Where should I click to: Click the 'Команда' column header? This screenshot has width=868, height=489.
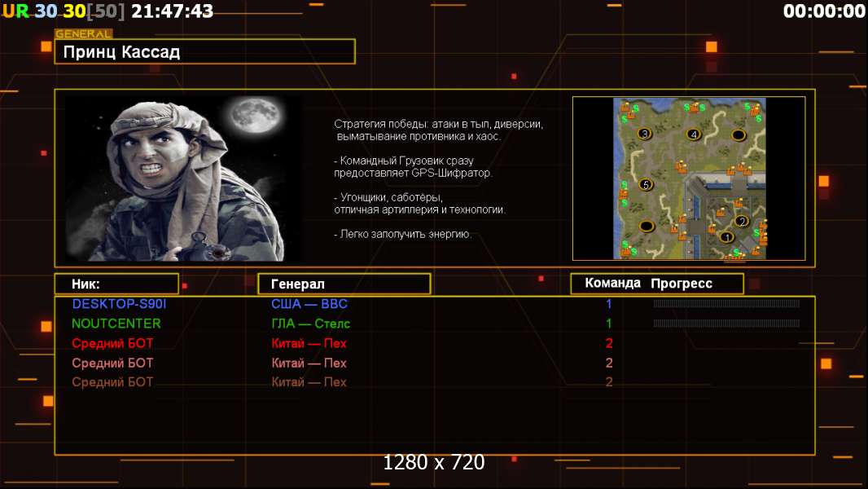click(613, 283)
